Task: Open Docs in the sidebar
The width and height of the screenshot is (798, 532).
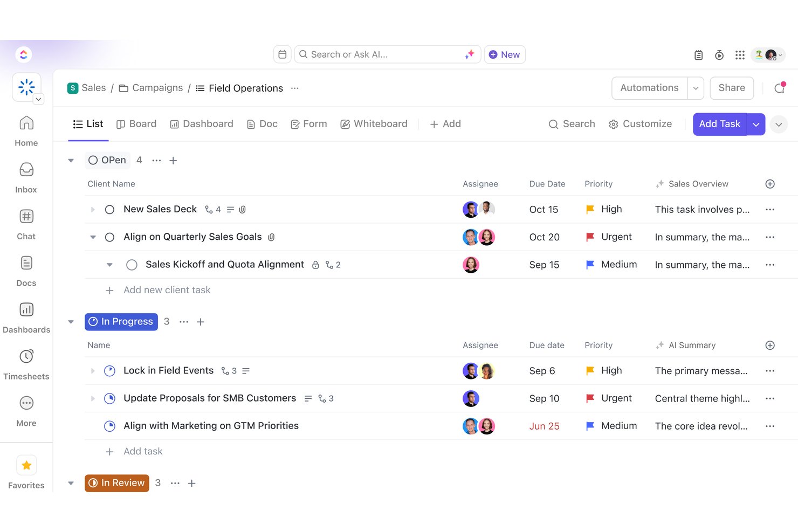Action: coord(26,263)
